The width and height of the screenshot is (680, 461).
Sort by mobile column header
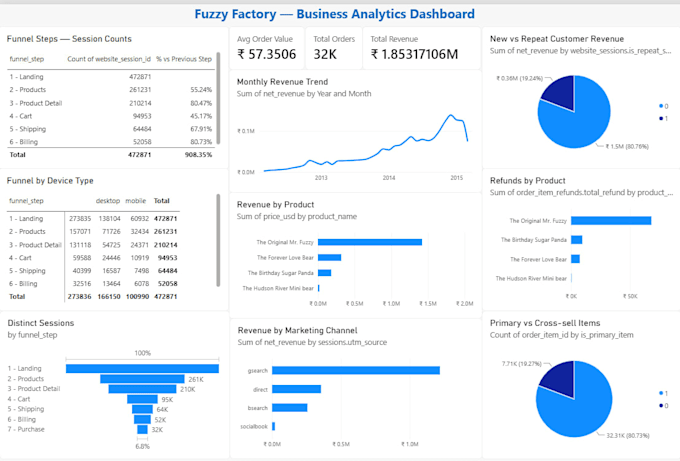136,201
